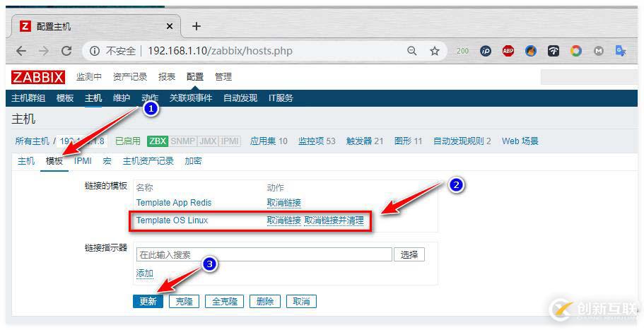Click the 选择 button
The height and width of the screenshot is (330, 644).
[409, 254]
